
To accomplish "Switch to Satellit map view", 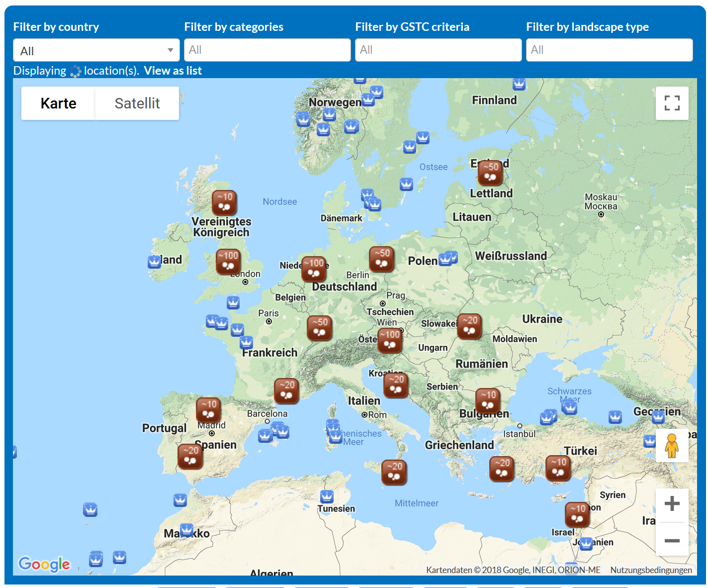I will tap(137, 103).
